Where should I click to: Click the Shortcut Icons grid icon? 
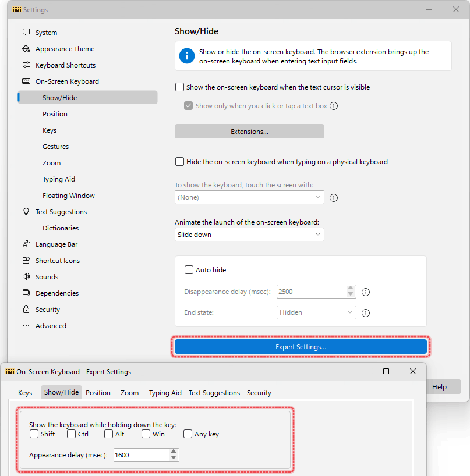tap(26, 261)
